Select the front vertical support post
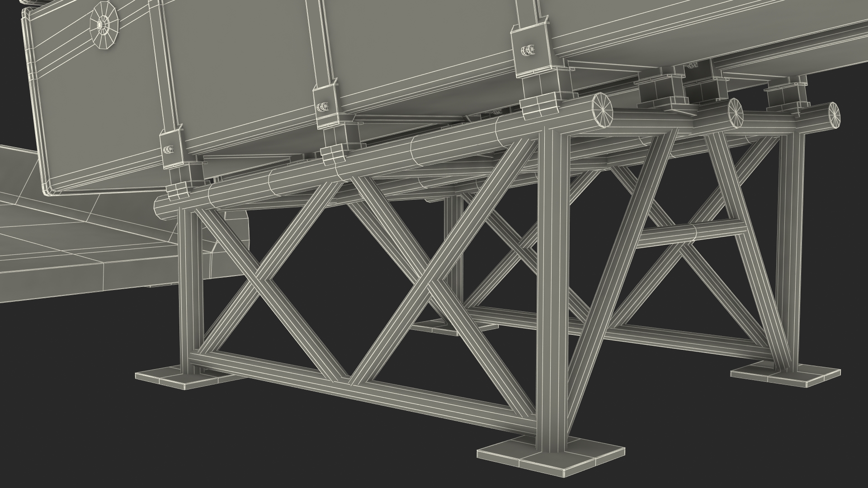868x488 pixels. pyautogui.click(x=552, y=289)
